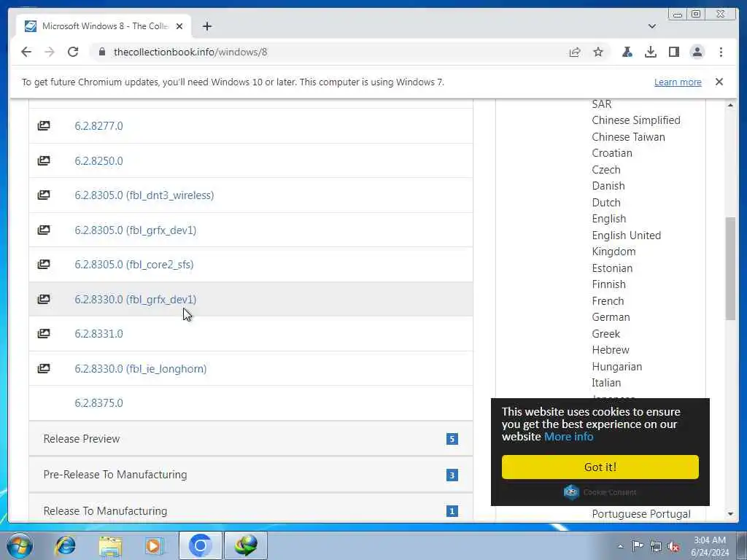
Task: Click image icon next to 6.2.8305.0 (fbl_core2_sfs)
Action: point(44,264)
